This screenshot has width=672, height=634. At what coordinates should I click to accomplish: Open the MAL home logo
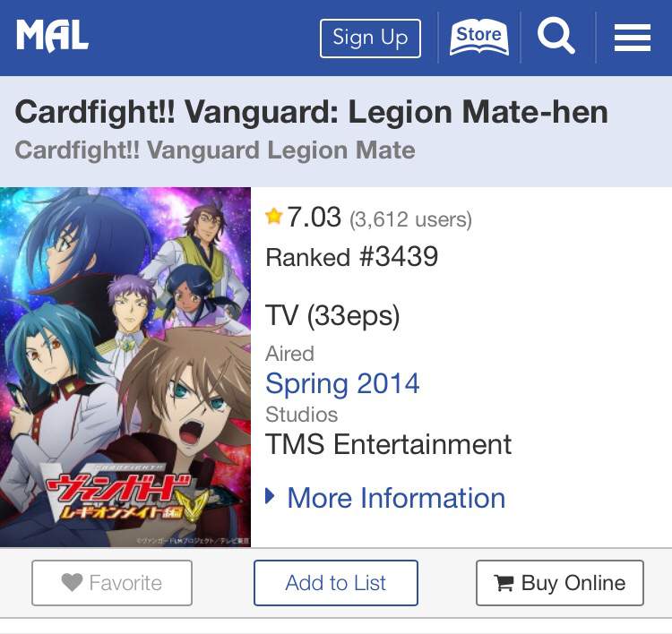52,37
